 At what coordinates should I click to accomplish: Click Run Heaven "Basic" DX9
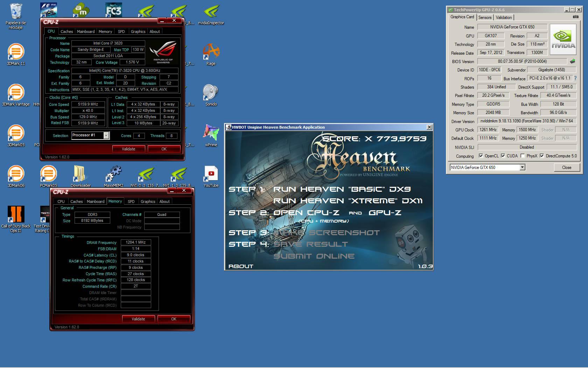click(342, 189)
